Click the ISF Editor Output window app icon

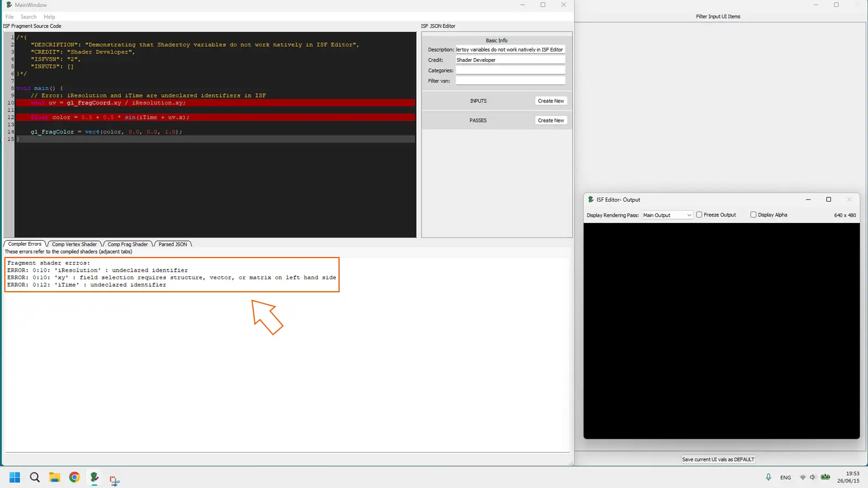point(591,200)
